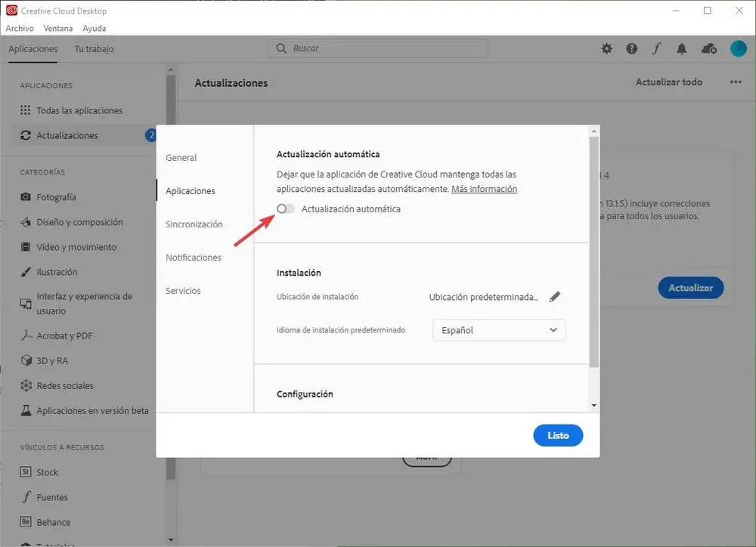
Task: Click the Acrobat y PDF icon
Action: coord(26,335)
